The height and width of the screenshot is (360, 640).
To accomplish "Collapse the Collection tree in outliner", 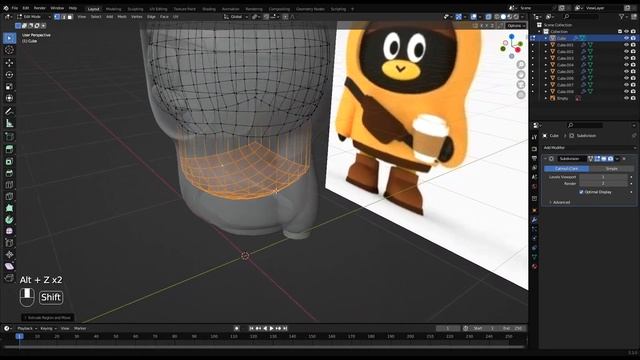I will [540, 31].
